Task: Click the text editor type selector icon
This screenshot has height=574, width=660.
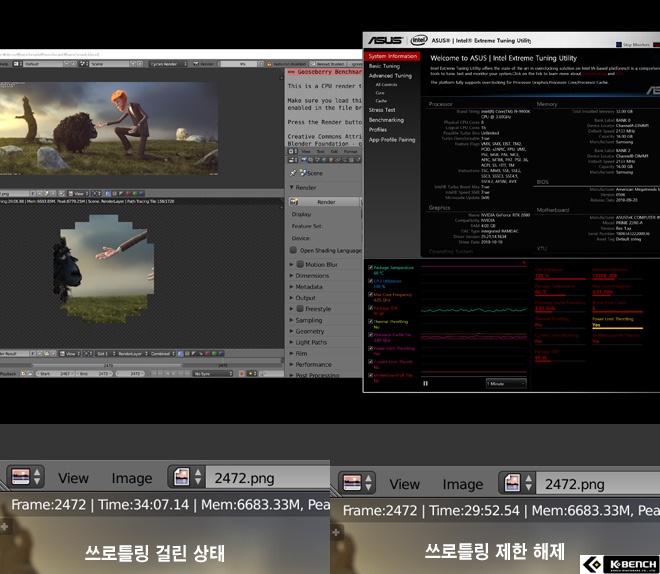Action: 293,151
